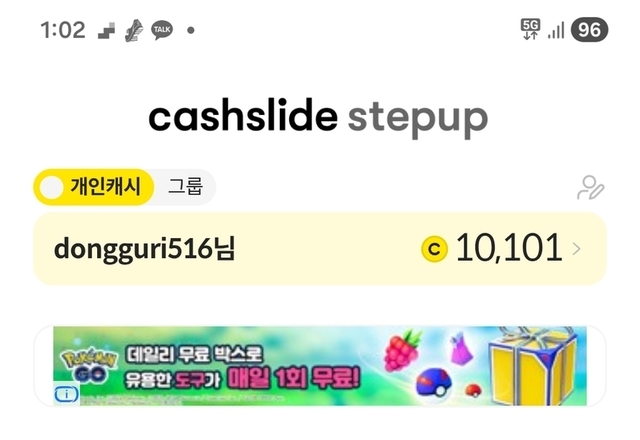640x440 pixels.
Task: Tap the white knob of cash toggle
Action: tap(51, 187)
